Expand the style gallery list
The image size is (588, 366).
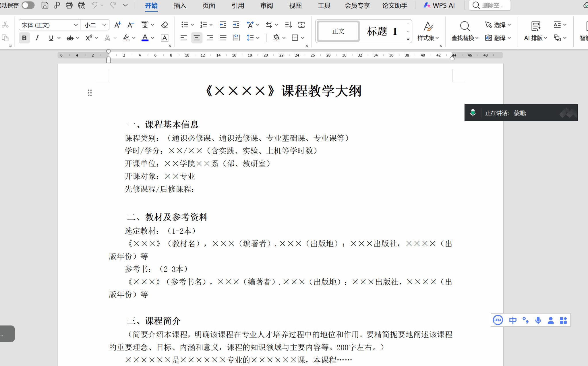click(x=408, y=39)
